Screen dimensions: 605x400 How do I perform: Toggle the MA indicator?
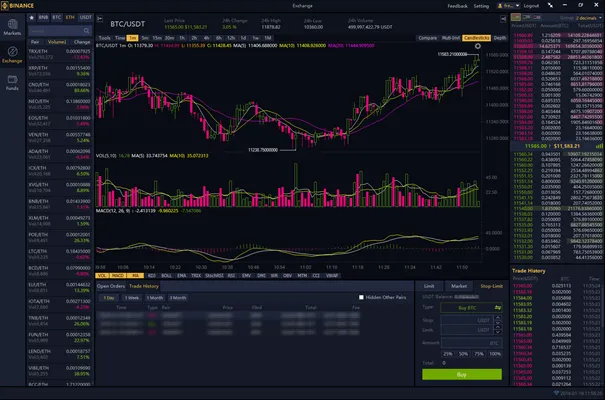(135, 276)
